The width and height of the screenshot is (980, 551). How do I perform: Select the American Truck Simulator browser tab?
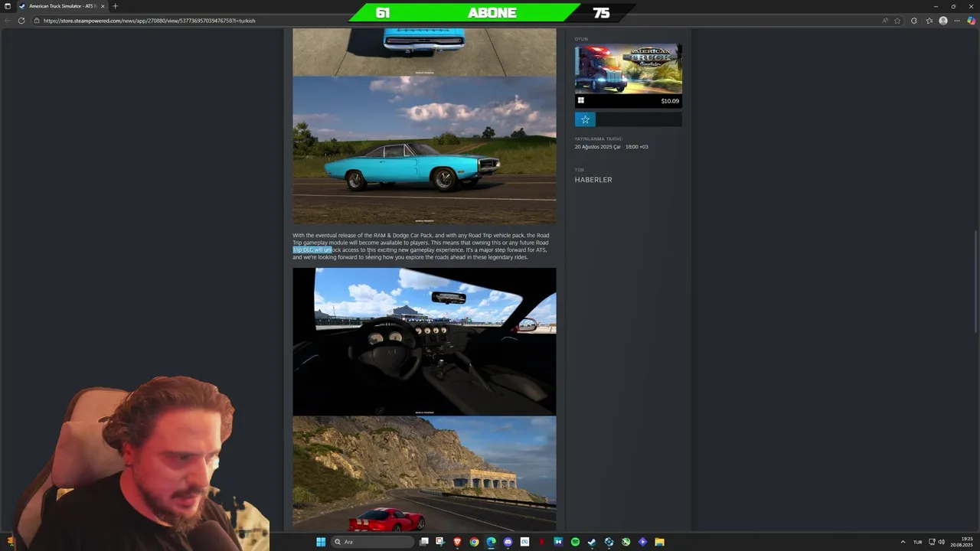pyautogui.click(x=61, y=6)
